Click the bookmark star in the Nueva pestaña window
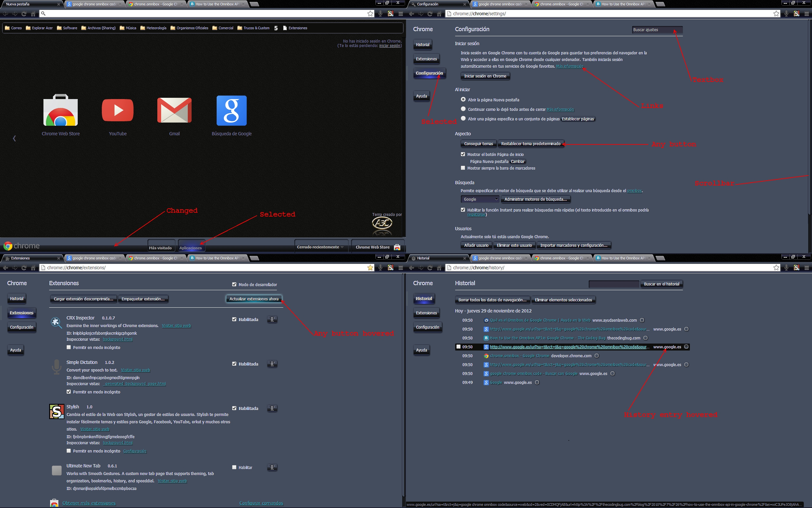This screenshot has width=812, height=508. 370,14
